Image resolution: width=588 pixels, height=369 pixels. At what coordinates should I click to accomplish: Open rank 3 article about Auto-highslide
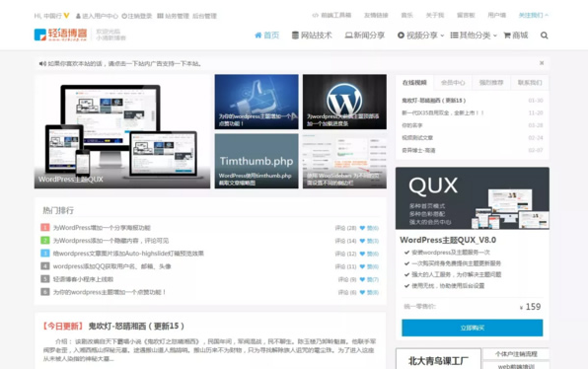128,254
